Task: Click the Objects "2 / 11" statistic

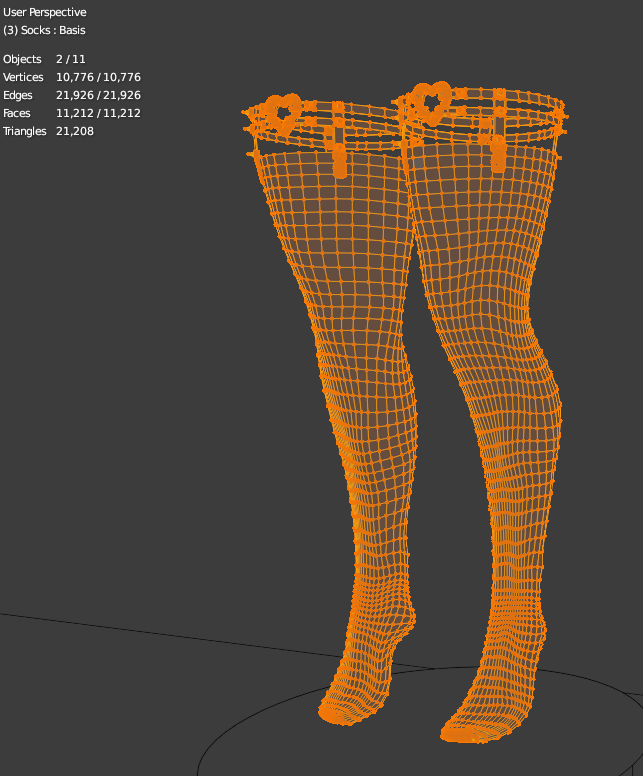Action: (x=71, y=59)
